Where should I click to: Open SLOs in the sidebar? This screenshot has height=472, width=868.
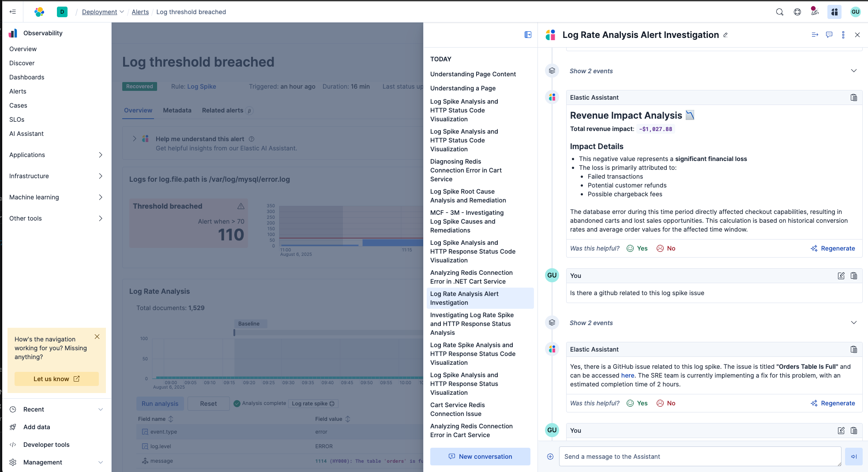(x=17, y=120)
